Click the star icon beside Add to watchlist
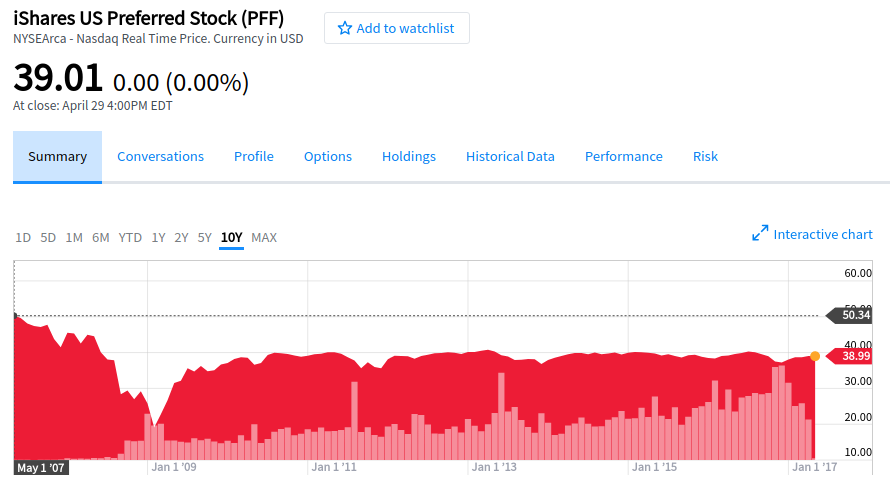The height and width of the screenshot is (484, 890). pyautogui.click(x=345, y=29)
